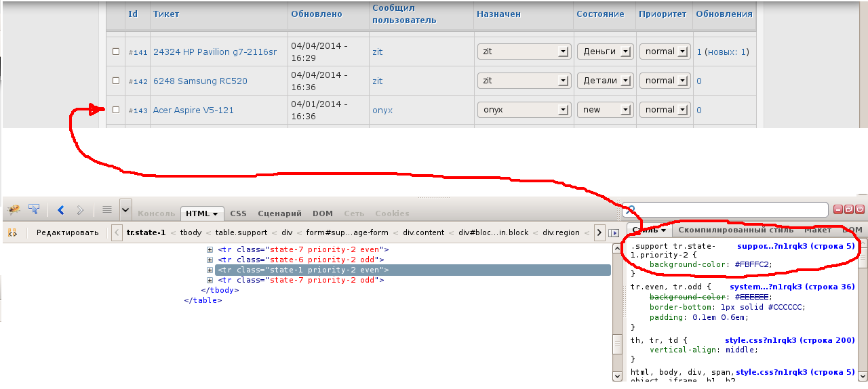The width and height of the screenshot is (868, 389).
Task: Open ticket 6248 Samsung RC520
Action: point(200,81)
